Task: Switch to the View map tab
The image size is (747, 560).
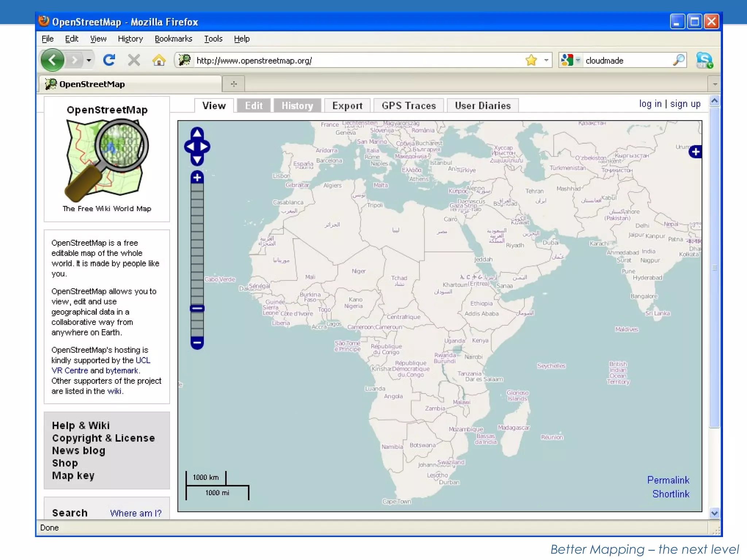Action: pyautogui.click(x=214, y=106)
